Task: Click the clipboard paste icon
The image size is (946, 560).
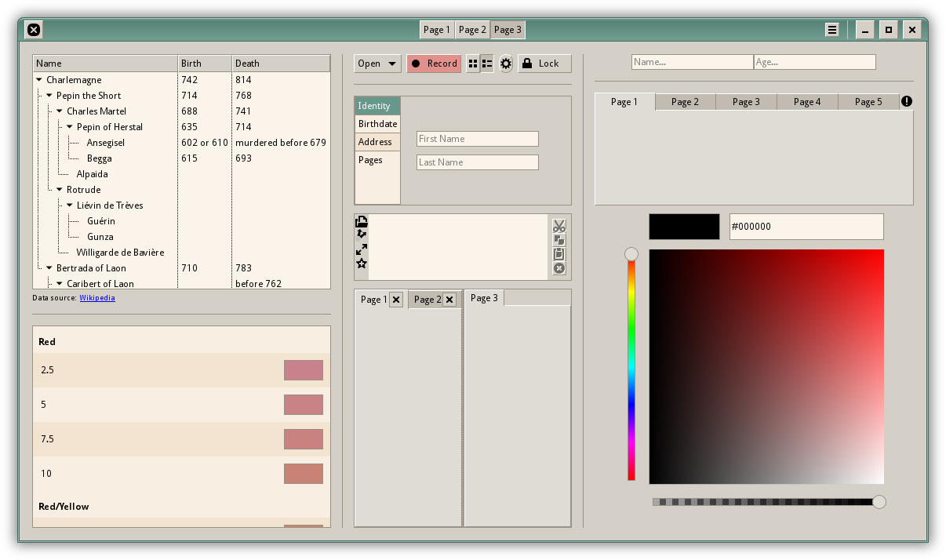Action: (x=559, y=254)
